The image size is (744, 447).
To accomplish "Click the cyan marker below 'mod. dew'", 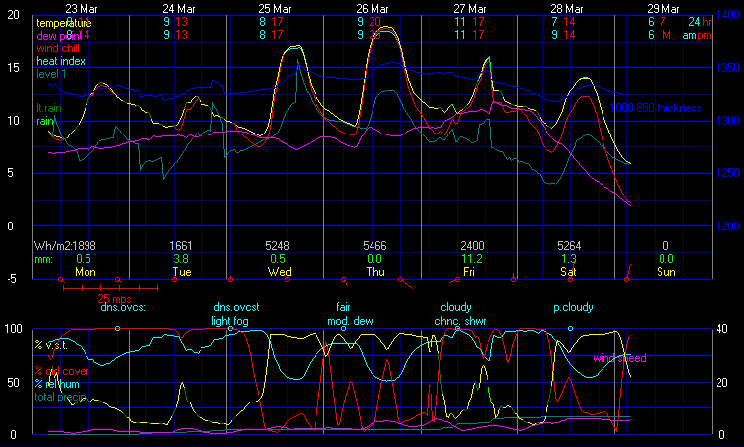I will 344,328.
